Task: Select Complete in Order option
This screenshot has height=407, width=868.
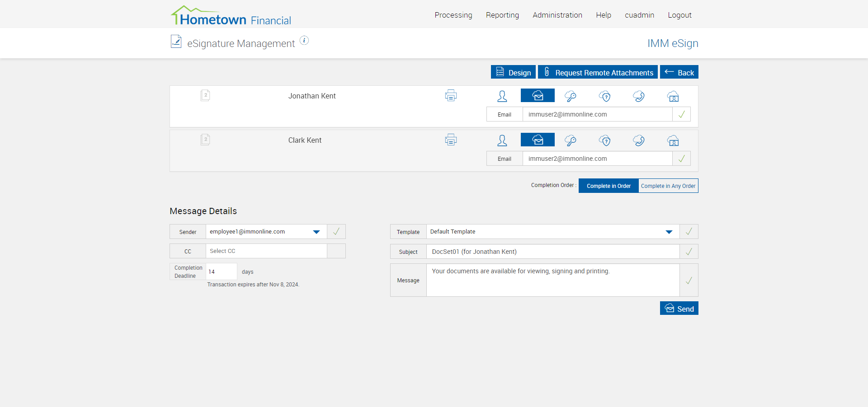Action: tap(609, 186)
